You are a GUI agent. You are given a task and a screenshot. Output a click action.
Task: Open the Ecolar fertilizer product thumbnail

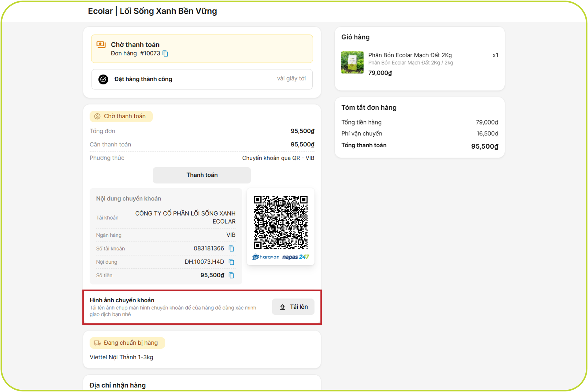click(x=352, y=62)
